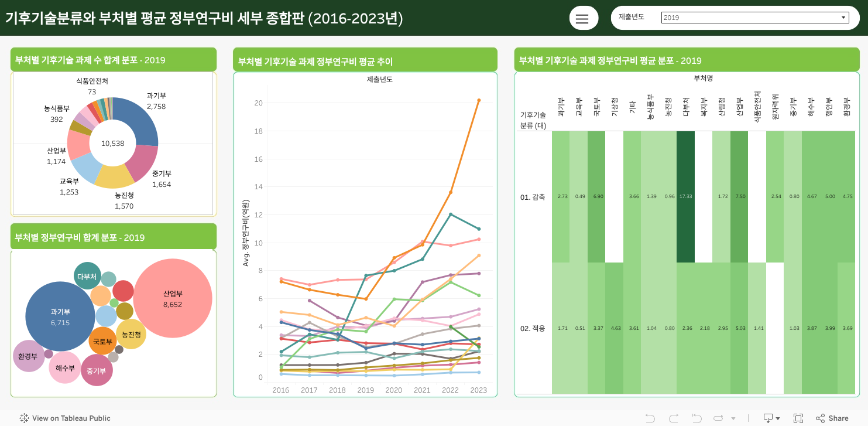The height and width of the screenshot is (426, 868).
Task: Open the download/export icon
Action: click(x=768, y=418)
